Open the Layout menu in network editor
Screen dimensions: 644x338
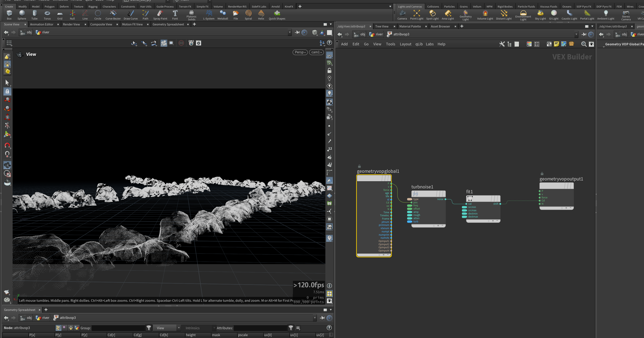(405, 44)
